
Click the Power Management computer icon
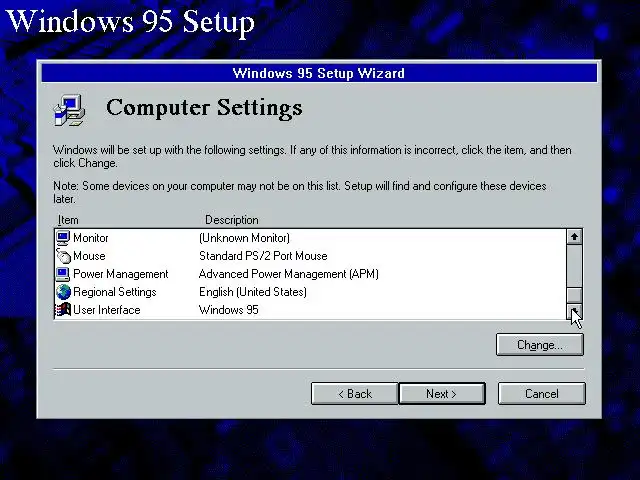(x=63, y=274)
